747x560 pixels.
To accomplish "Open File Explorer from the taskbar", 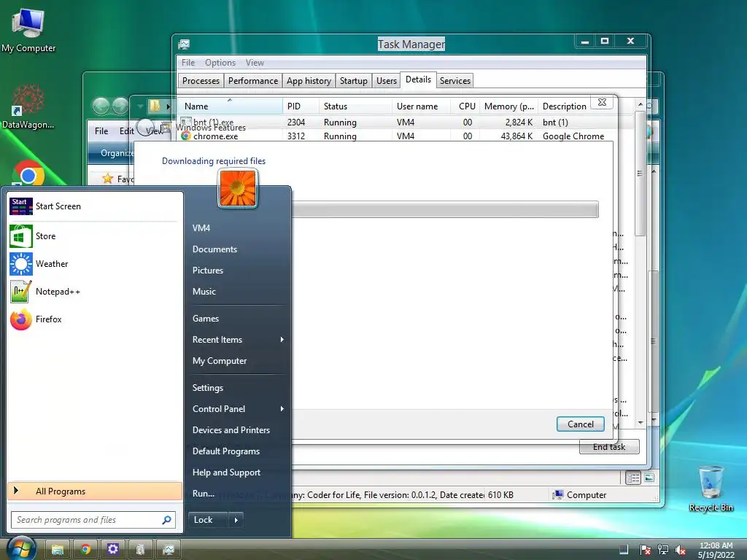I will (x=58, y=550).
